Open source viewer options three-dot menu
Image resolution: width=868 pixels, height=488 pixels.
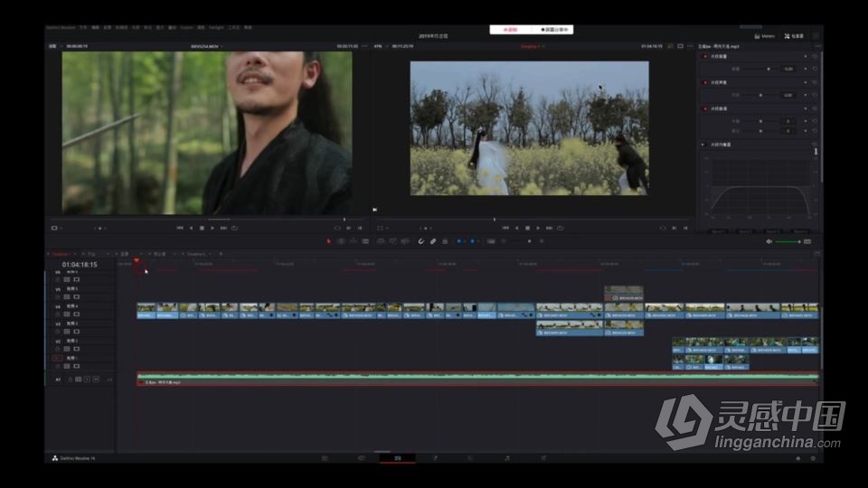[x=364, y=46]
